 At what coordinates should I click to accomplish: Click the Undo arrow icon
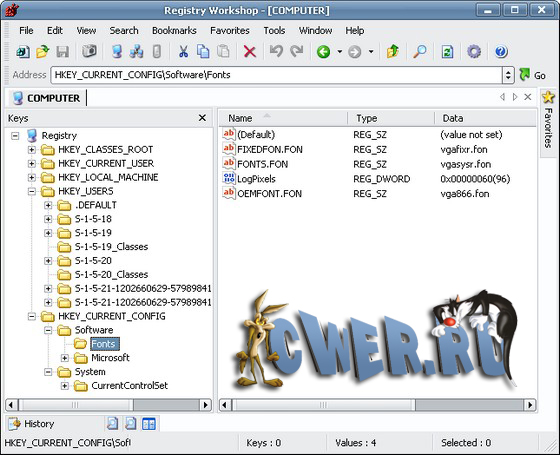point(276,52)
